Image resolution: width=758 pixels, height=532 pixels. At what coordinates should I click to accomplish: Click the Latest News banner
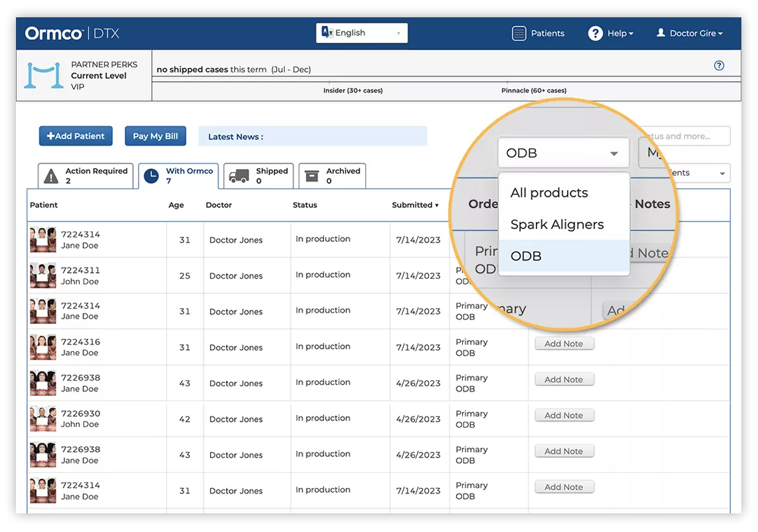pos(313,136)
